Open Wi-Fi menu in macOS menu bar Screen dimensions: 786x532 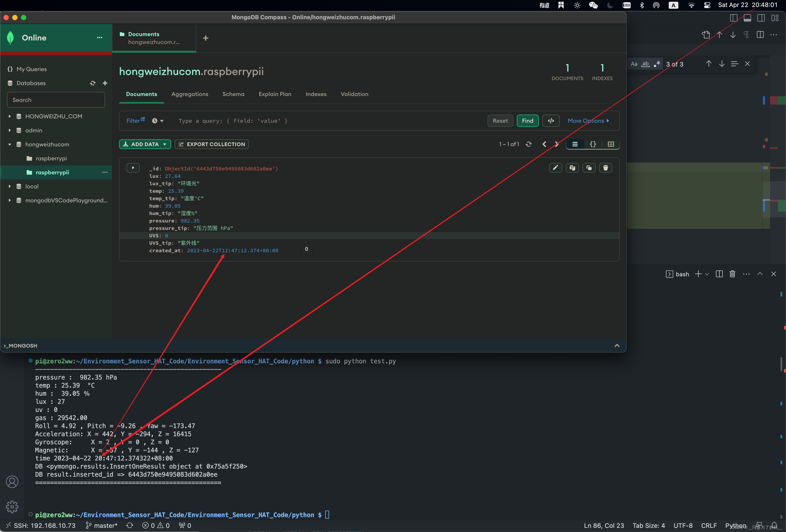(692, 5)
